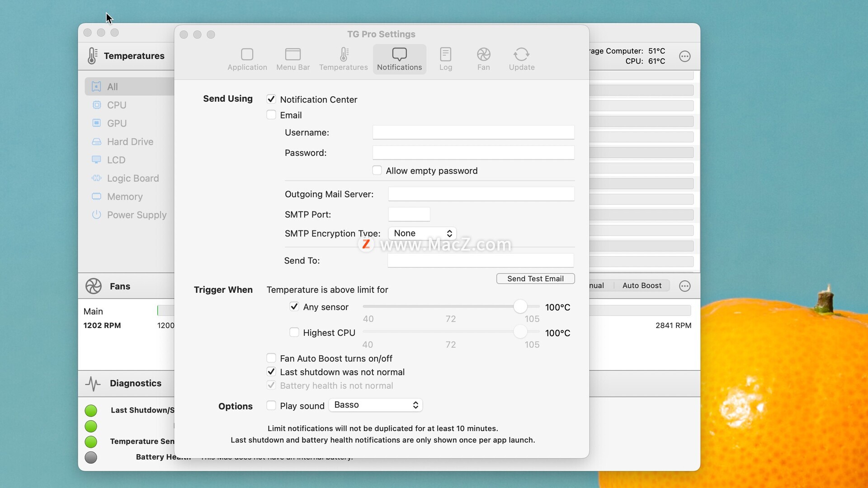This screenshot has height=488, width=868.
Task: Open the Temperatures more options ellipsis
Action: (x=684, y=56)
